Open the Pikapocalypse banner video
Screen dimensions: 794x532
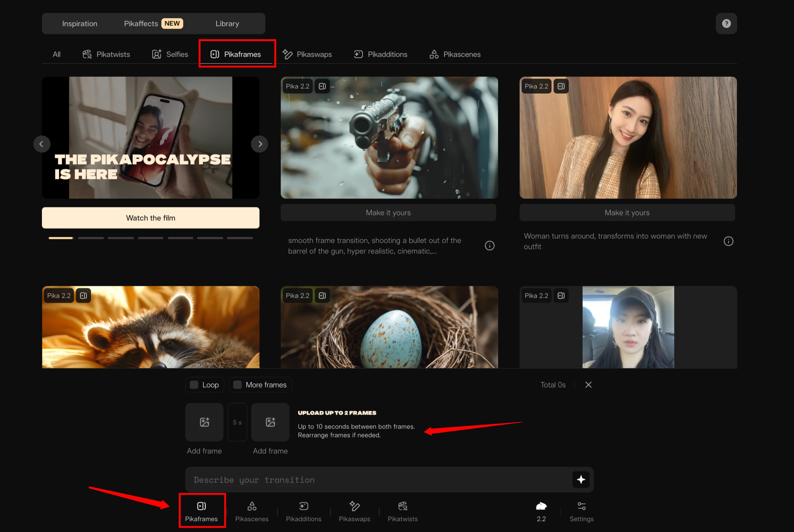[151, 137]
